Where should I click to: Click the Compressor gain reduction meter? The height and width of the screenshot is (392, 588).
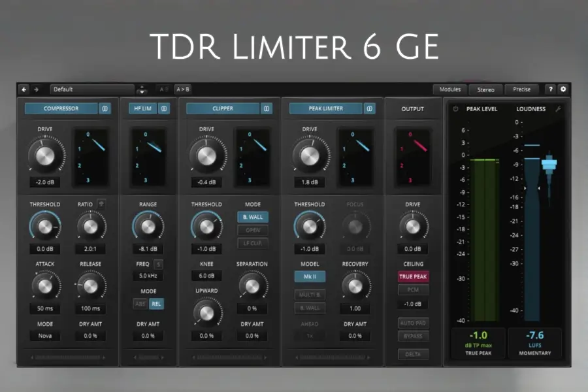pos(91,157)
